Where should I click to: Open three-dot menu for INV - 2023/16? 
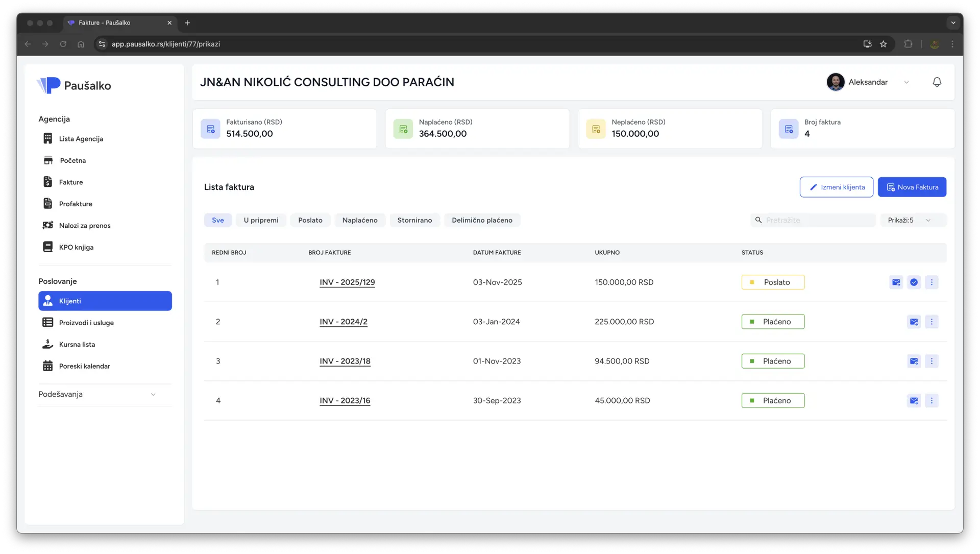coord(932,401)
